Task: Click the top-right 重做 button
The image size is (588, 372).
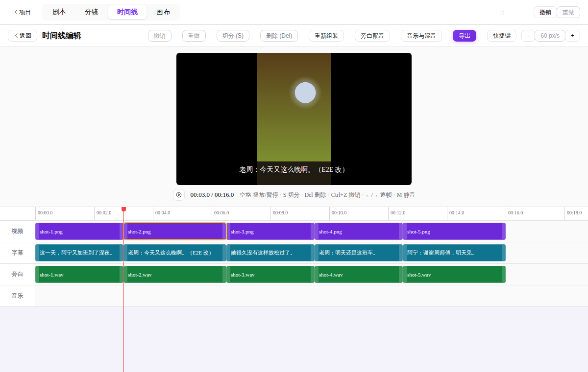Action: click(x=568, y=12)
